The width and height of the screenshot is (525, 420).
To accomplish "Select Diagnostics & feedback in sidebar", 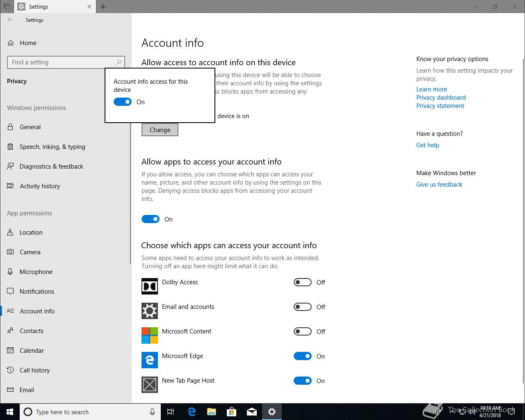I will (51, 167).
